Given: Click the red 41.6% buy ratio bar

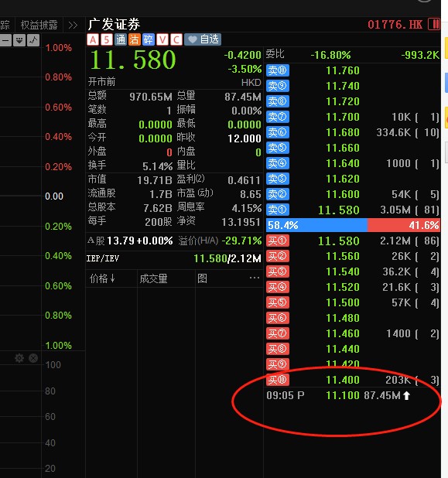Looking at the screenshot, I should pos(404,225).
